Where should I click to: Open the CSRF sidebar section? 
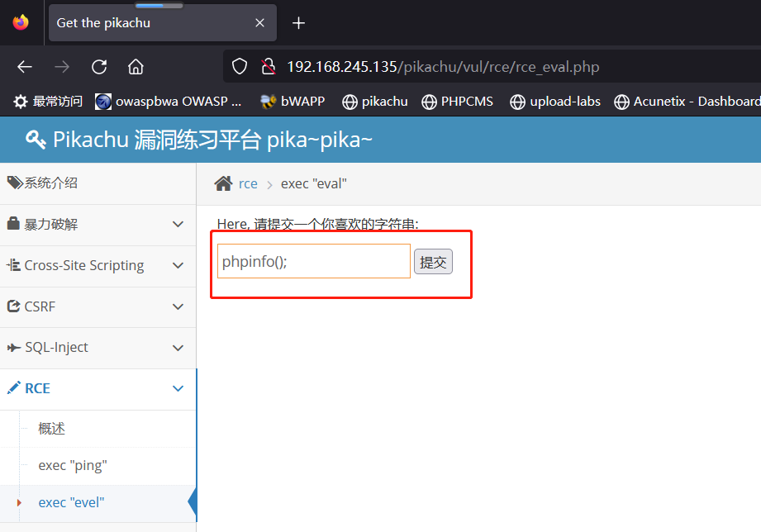(98, 306)
